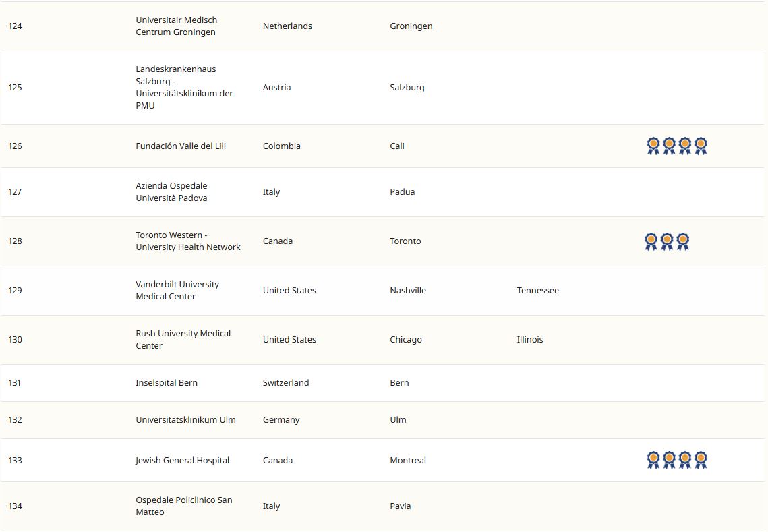Open Universitair Medisch Centrum Groningen entry
Viewport: 768px width, 532px height.
pyautogui.click(x=176, y=26)
